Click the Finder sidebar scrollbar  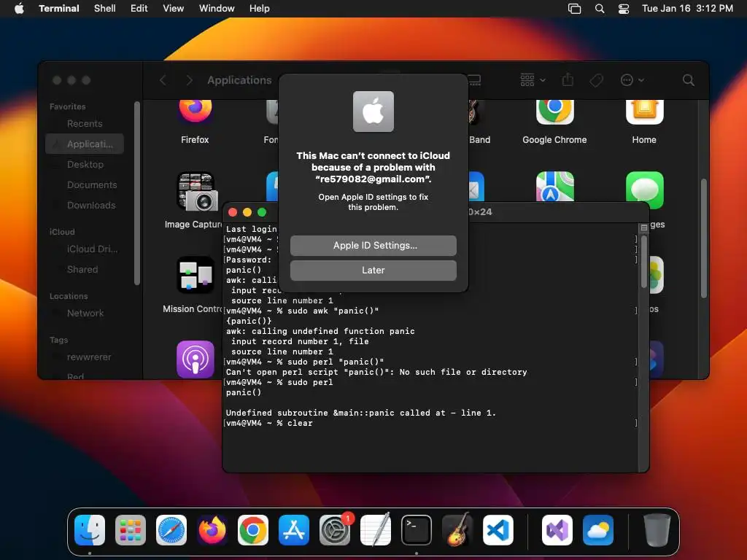tap(136, 192)
